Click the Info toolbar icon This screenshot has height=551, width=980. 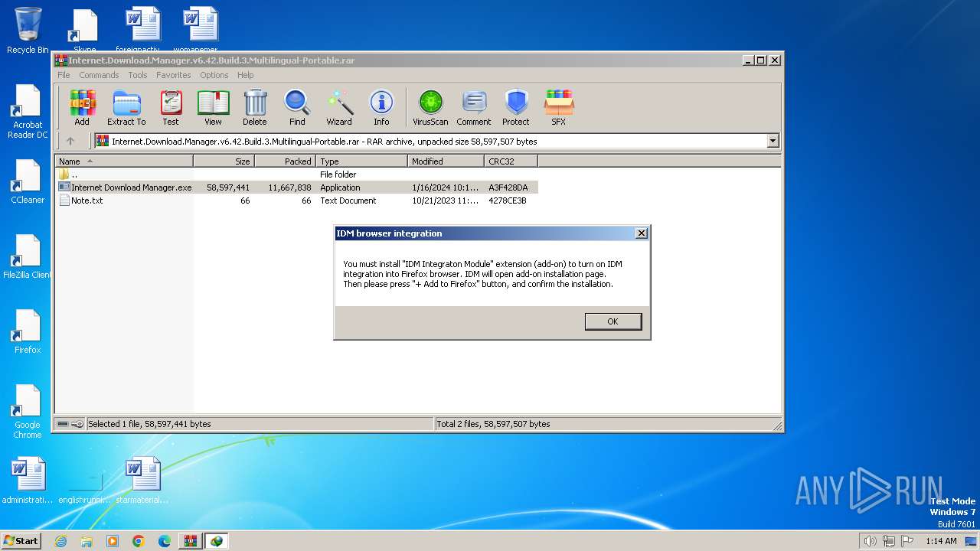(x=381, y=108)
